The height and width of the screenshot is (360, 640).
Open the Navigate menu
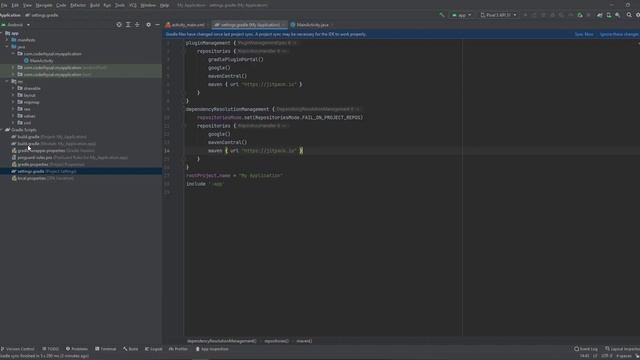(44, 5)
